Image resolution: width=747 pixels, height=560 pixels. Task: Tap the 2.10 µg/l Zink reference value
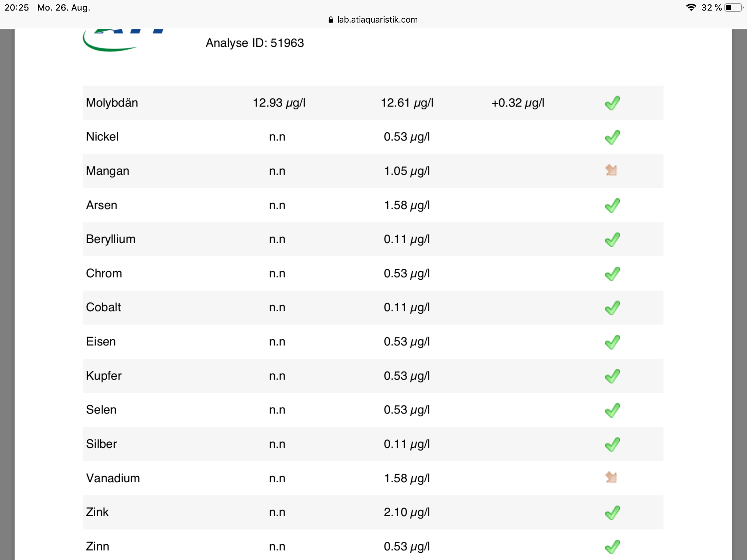[407, 512]
